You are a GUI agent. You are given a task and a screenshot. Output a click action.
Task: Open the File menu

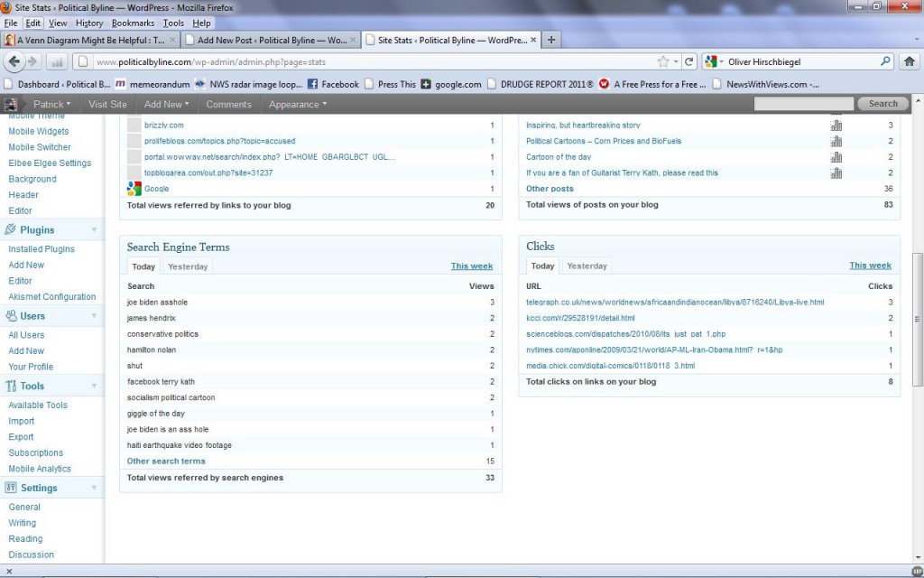11,23
